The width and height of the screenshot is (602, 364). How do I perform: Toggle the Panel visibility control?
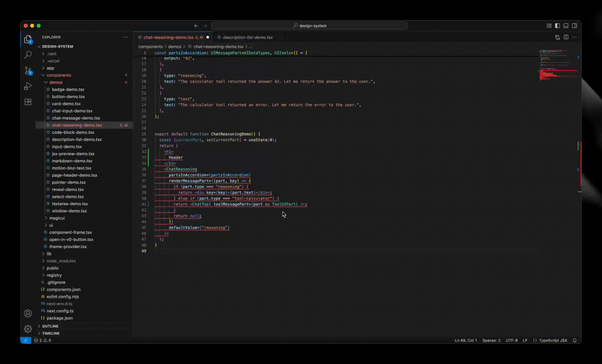pos(566,26)
